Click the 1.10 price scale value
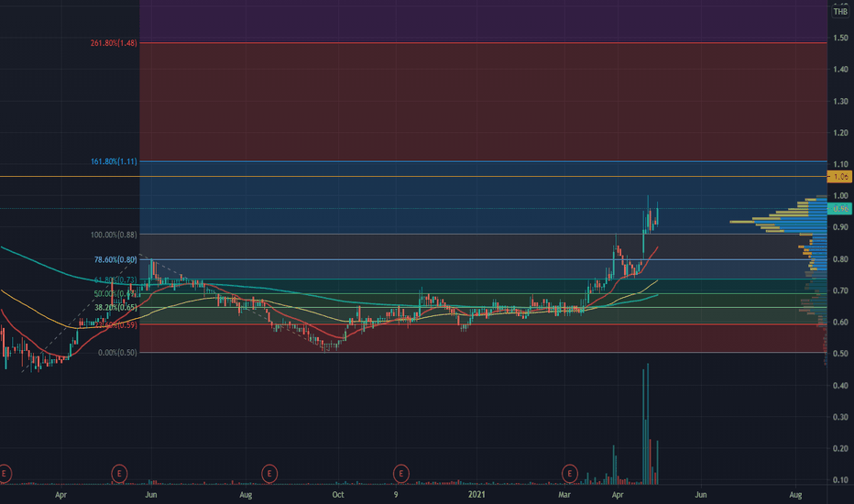854x504 pixels. [x=840, y=164]
